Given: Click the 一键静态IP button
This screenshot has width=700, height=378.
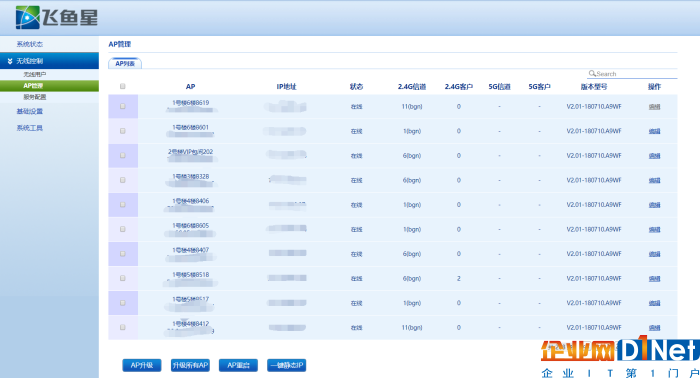Looking at the screenshot, I should (x=286, y=365).
